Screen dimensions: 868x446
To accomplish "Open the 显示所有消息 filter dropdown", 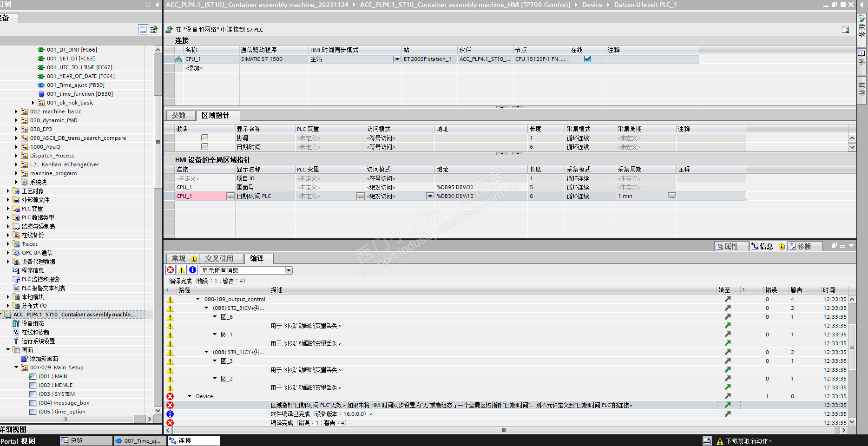I will 289,270.
